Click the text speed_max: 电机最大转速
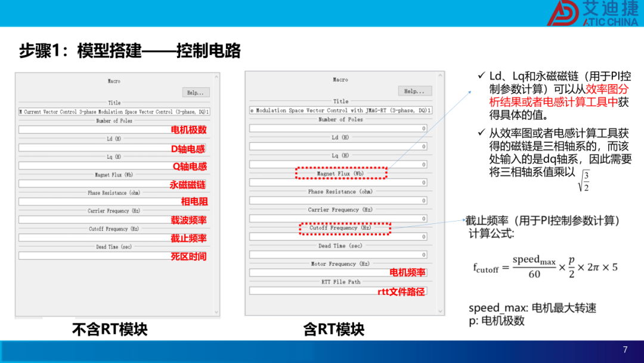This screenshot has width=644, height=363. [x=532, y=307]
